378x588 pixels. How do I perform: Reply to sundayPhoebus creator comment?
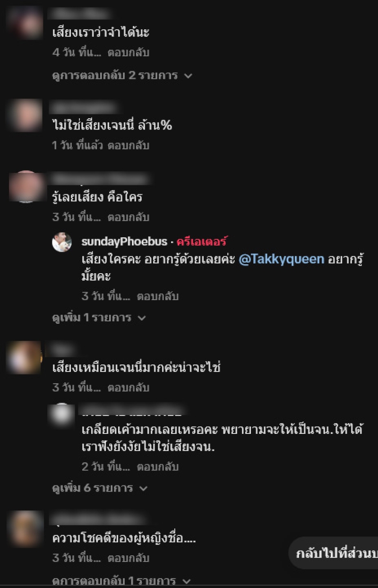(x=158, y=296)
